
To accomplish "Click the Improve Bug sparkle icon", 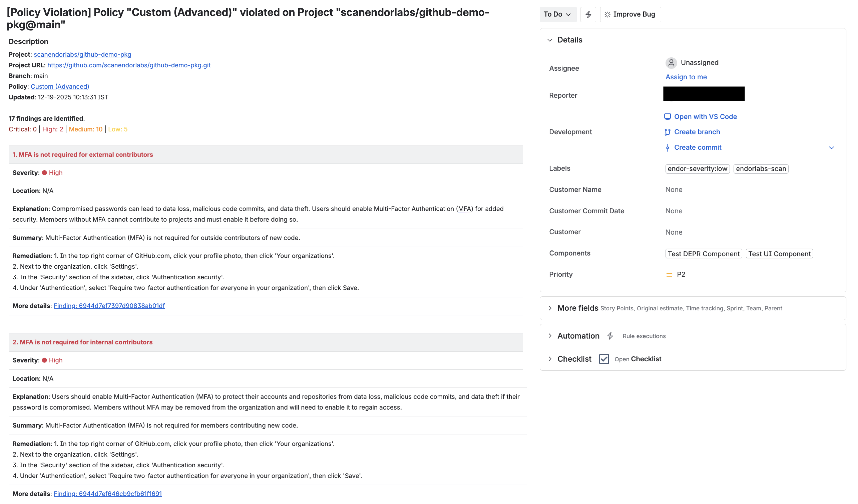I will pos(607,14).
